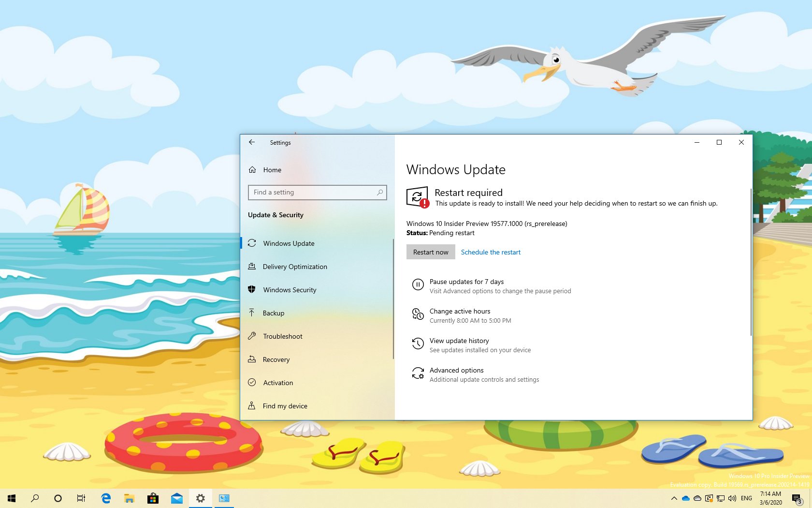
Task: Click the back arrow in Settings
Action: 252,142
